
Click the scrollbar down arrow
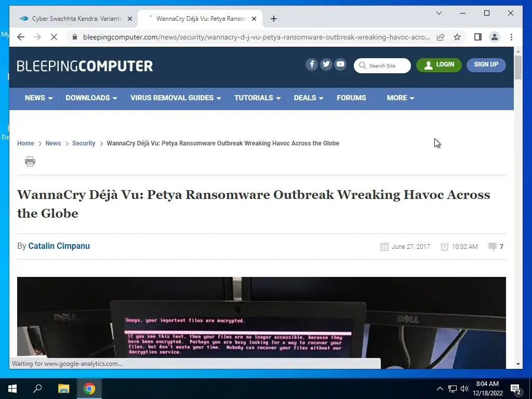click(518, 364)
